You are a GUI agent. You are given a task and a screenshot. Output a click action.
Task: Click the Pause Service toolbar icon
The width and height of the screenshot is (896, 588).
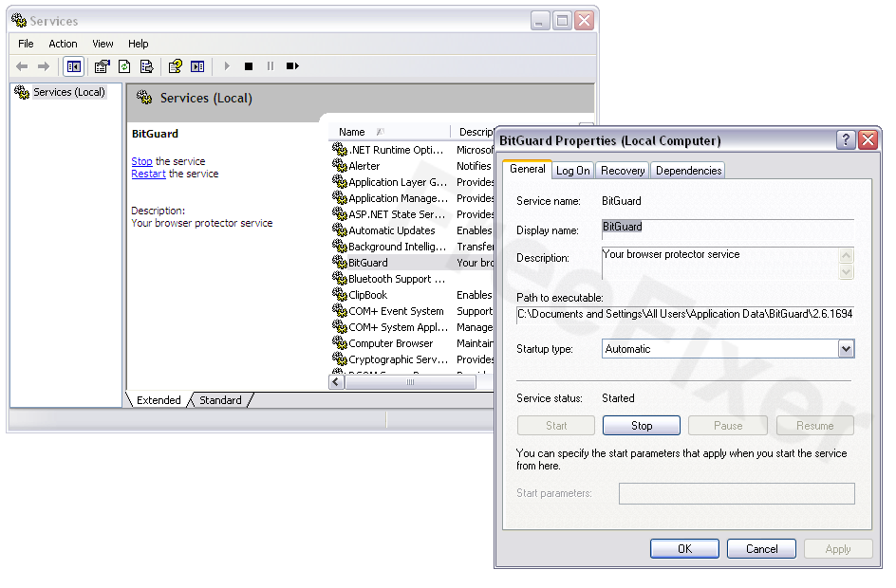(x=271, y=66)
